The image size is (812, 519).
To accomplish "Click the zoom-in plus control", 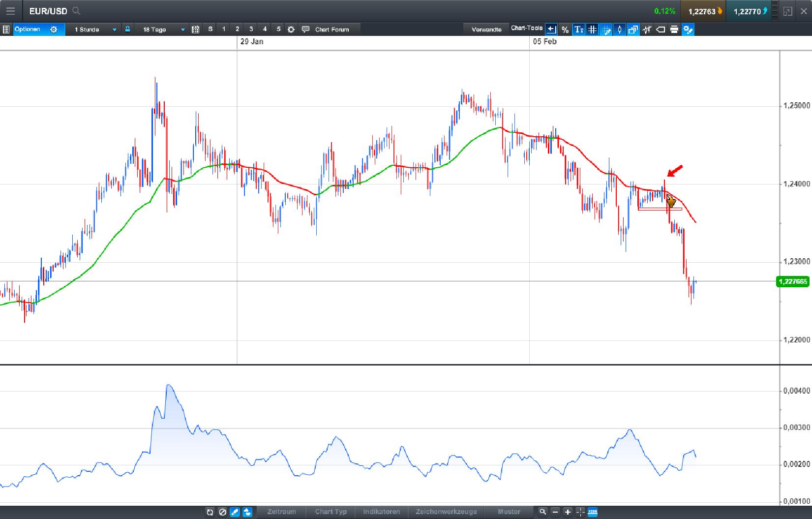I will tap(567, 512).
